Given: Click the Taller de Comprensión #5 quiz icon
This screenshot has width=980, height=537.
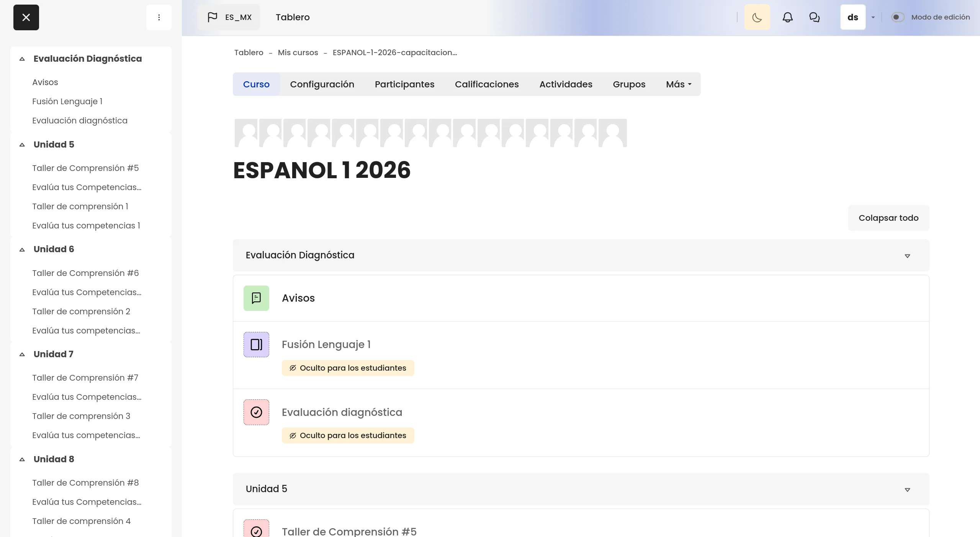Looking at the screenshot, I should coord(256,529).
